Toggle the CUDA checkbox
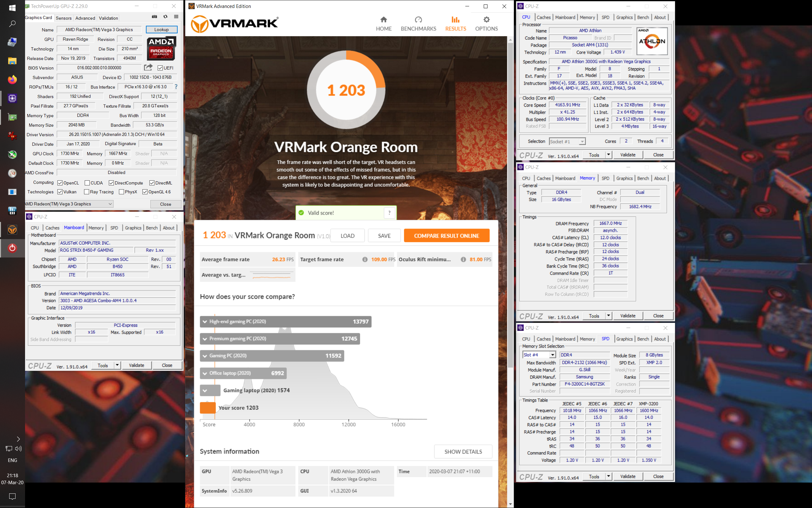 tap(87, 183)
